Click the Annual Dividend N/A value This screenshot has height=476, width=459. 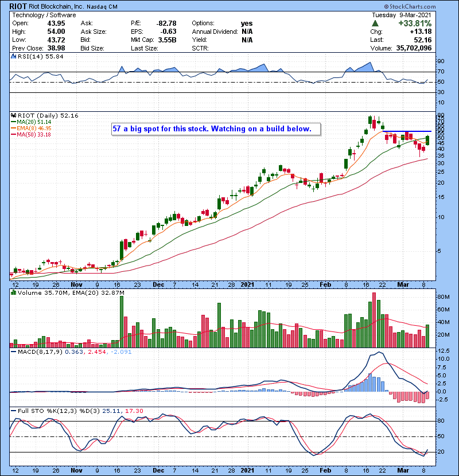(x=247, y=32)
